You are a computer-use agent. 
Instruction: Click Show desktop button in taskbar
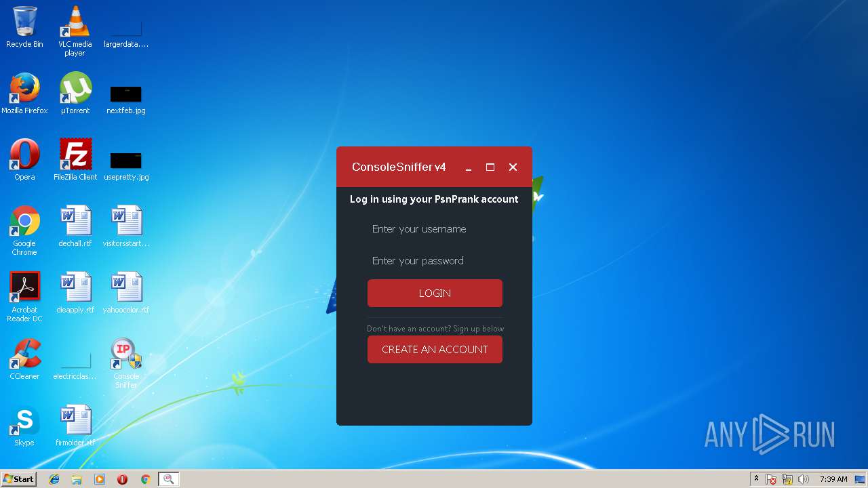coord(861,479)
